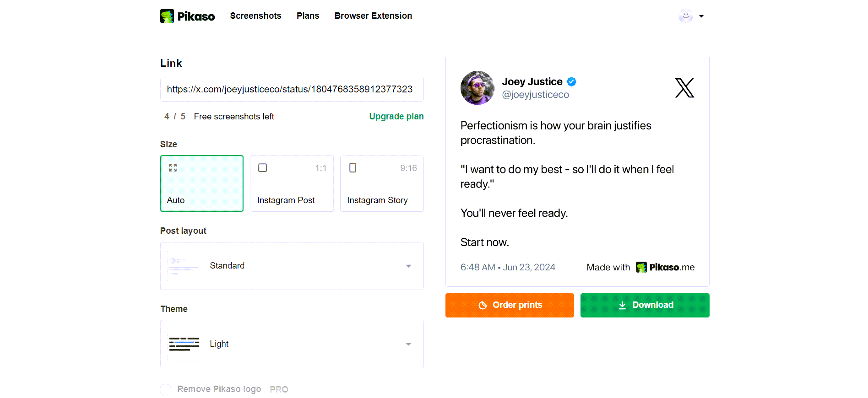The width and height of the screenshot is (868, 398).
Task: Click the clock icon on Order prints button
Action: pos(483,305)
